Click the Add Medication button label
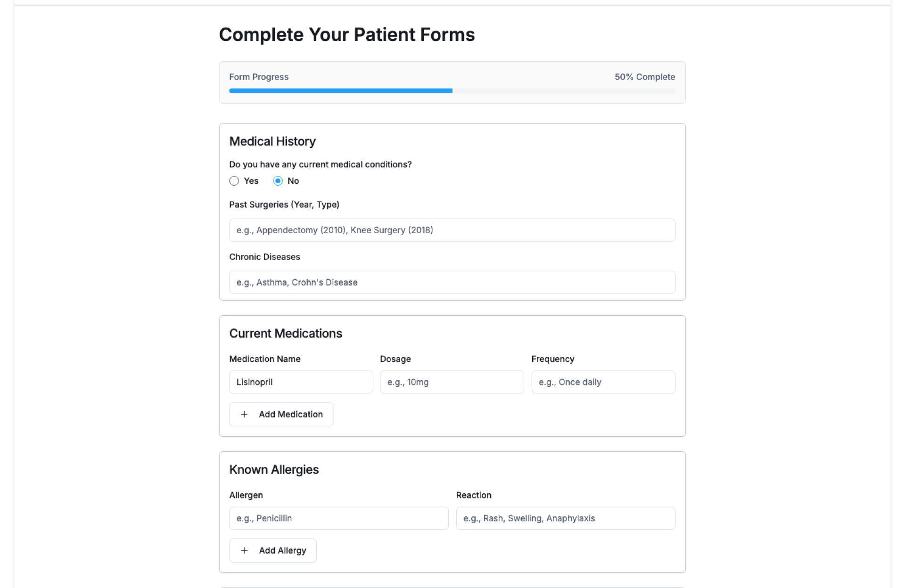Viewport: 905px width, 588px height. 290,414
